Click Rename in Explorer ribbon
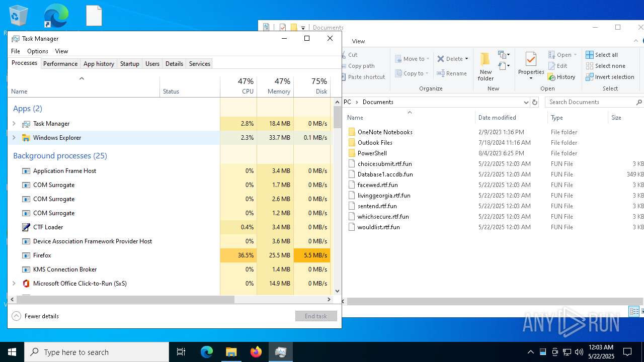 [x=452, y=73]
